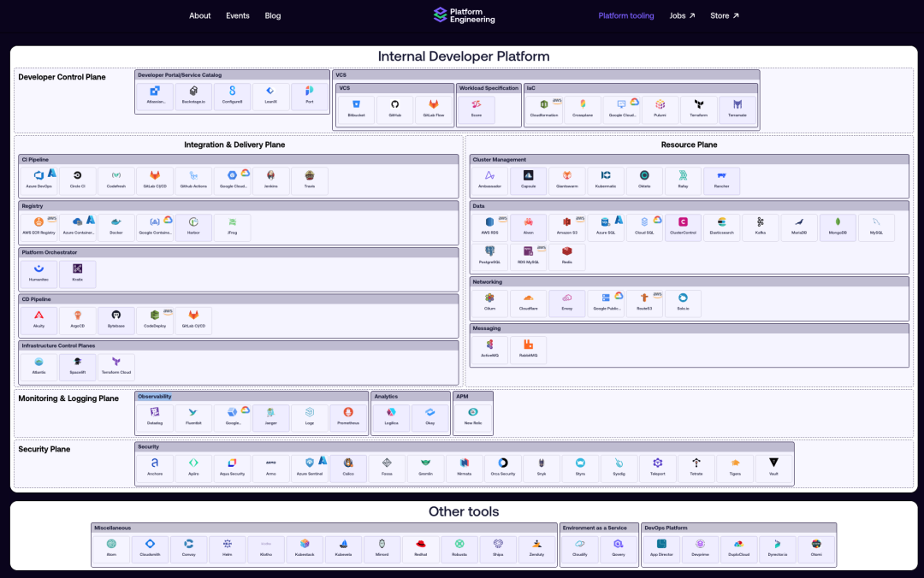This screenshot has height=578, width=924.
Task: Open the About page in navigation
Action: [x=199, y=16]
